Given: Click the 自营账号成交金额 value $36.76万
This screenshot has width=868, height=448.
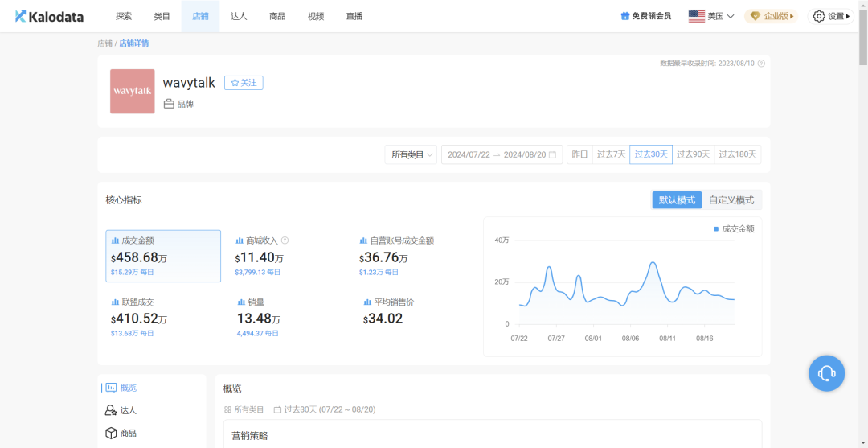Looking at the screenshot, I should click(x=383, y=258).
